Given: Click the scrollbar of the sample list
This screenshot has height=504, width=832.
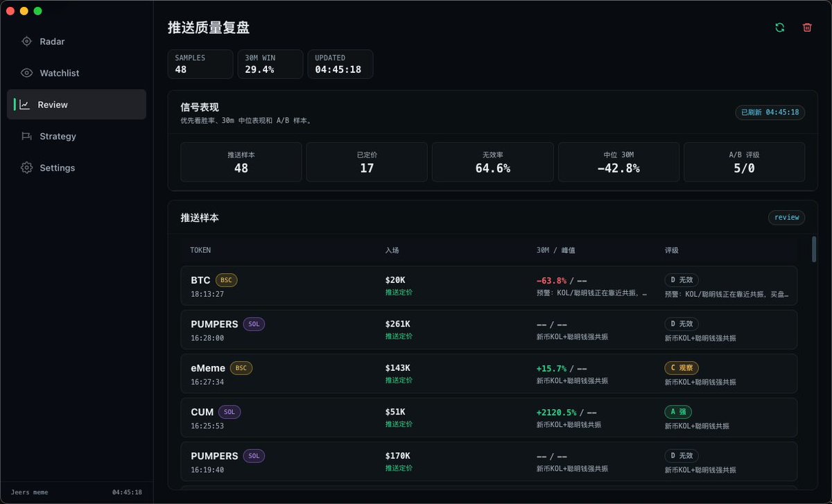Looking at the screenshot, I should (814, 249).
